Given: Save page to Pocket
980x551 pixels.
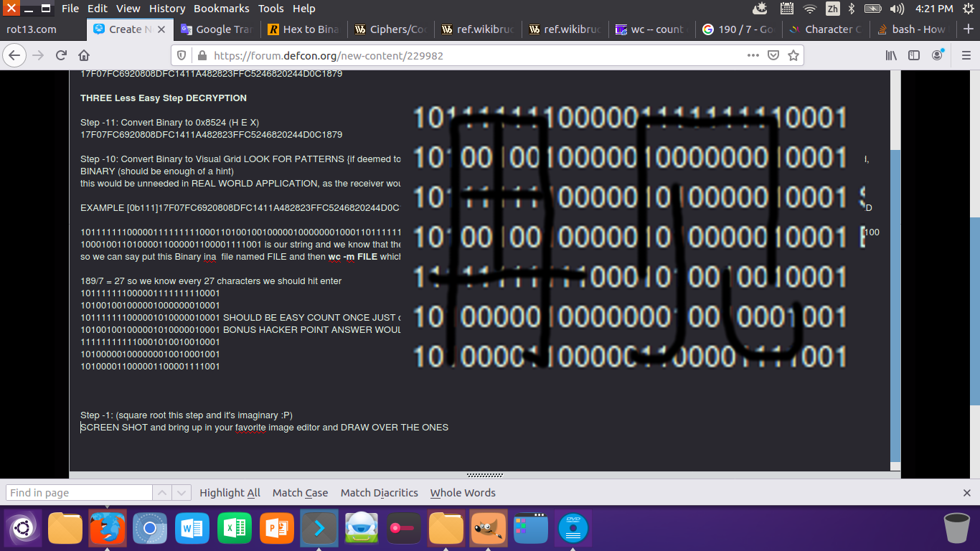Looking at the screenshot, I should (x=773, y=55).
